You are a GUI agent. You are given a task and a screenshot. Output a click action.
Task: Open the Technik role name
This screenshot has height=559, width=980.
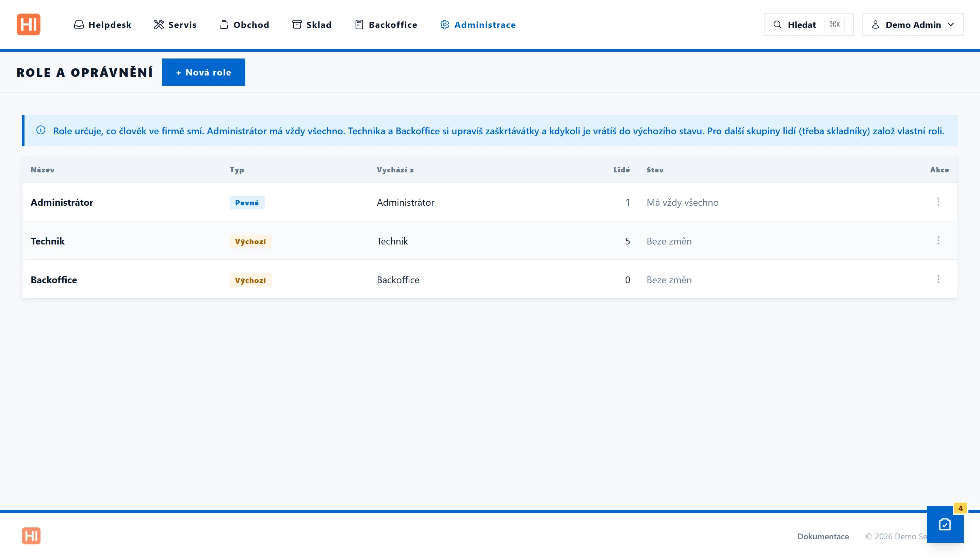point(48,241)
